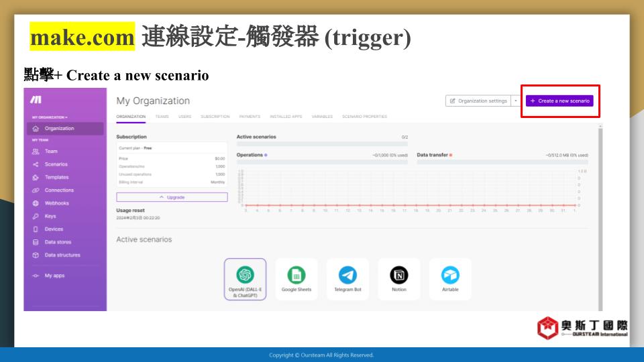Click the pencil icon in Organization settings
The height and width of the screenshot is (362, 644).
tap(453, 101)
